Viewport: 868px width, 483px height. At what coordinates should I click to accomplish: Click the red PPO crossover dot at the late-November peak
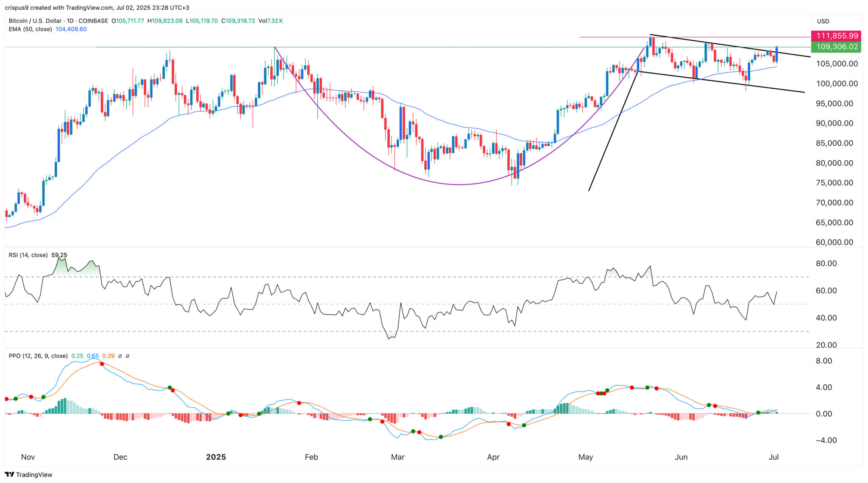click(x=102, y=364)
